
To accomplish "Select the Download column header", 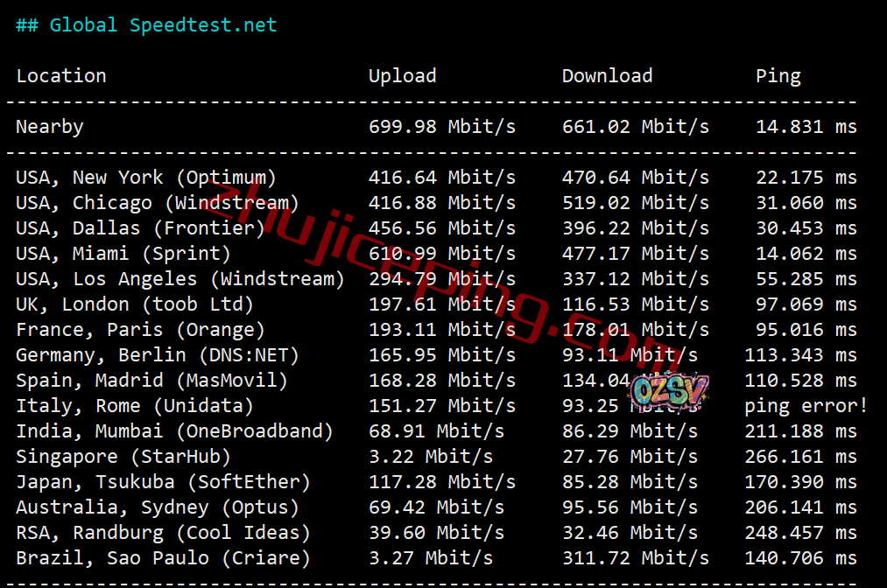I will (x=607, y=76).
